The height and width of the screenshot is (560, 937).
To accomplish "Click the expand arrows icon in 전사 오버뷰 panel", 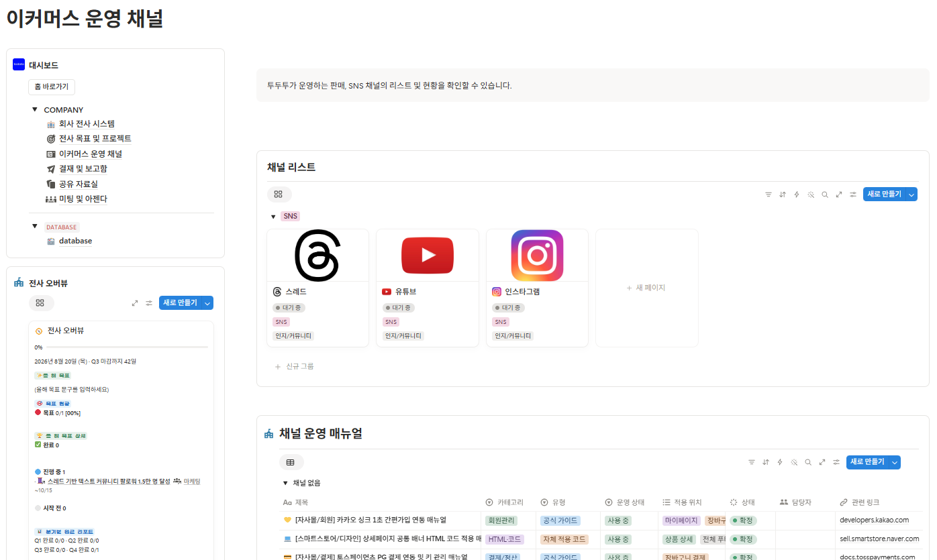I will [x=135, y=303].
